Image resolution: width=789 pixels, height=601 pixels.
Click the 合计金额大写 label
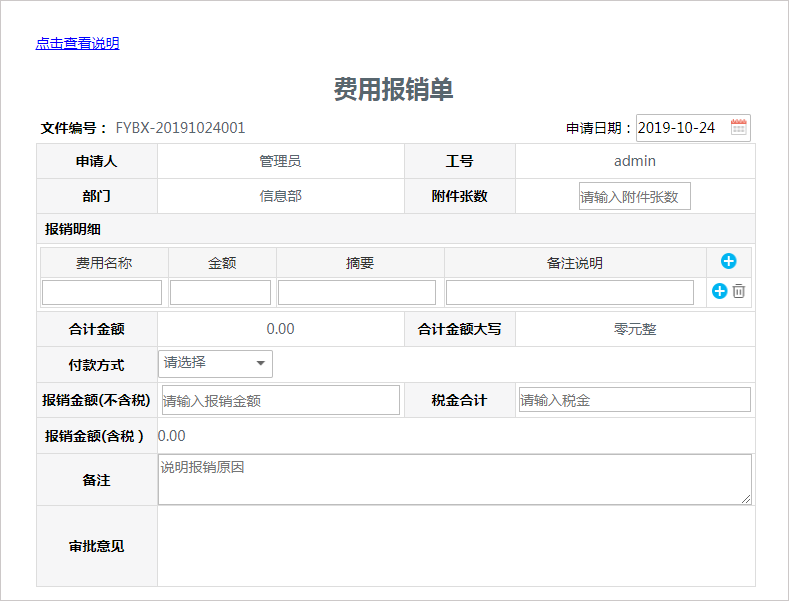coord(459,329)
